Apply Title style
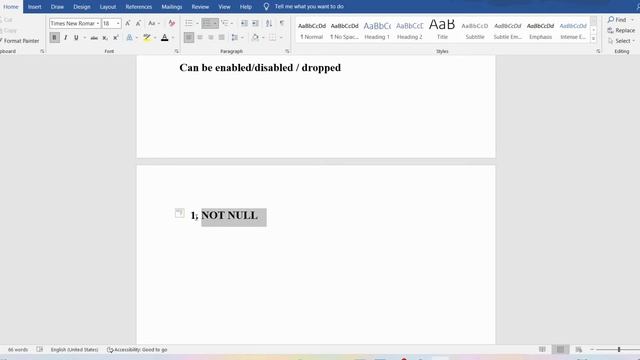Image resolution: width=640 pixels, height=360 pixels. tap(442, 30)
